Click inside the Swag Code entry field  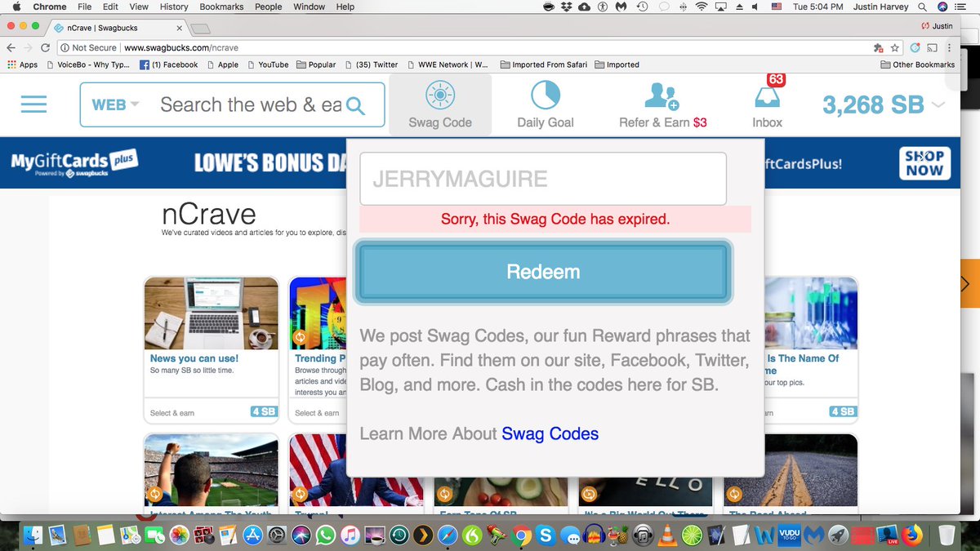542,179
